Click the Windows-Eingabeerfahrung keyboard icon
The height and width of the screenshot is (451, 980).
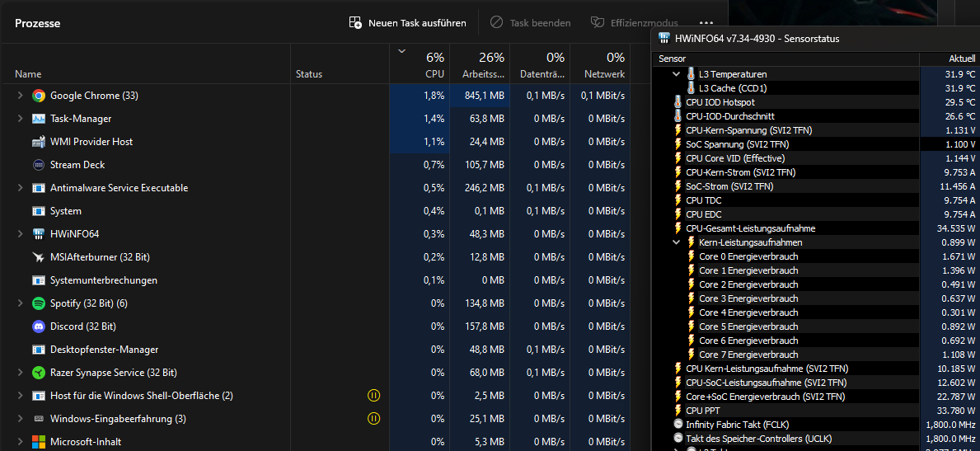click(x=39, y=419)
